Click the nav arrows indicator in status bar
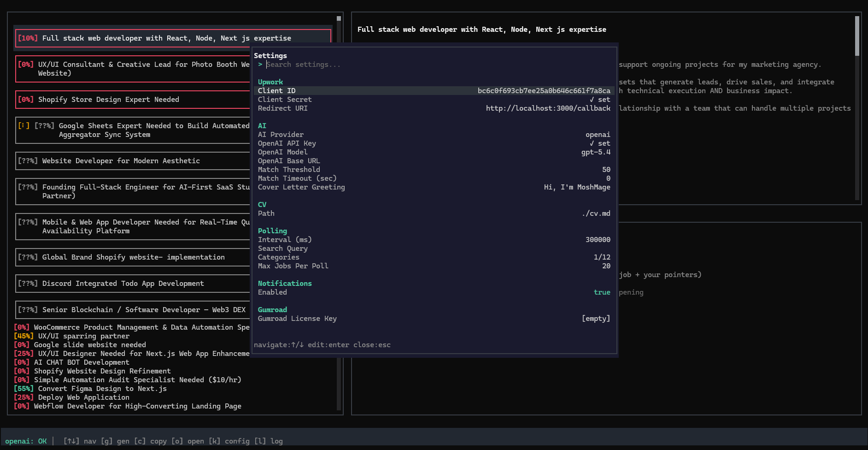The width and height of the screenshot is (868, 450). (x=71, y=441)
